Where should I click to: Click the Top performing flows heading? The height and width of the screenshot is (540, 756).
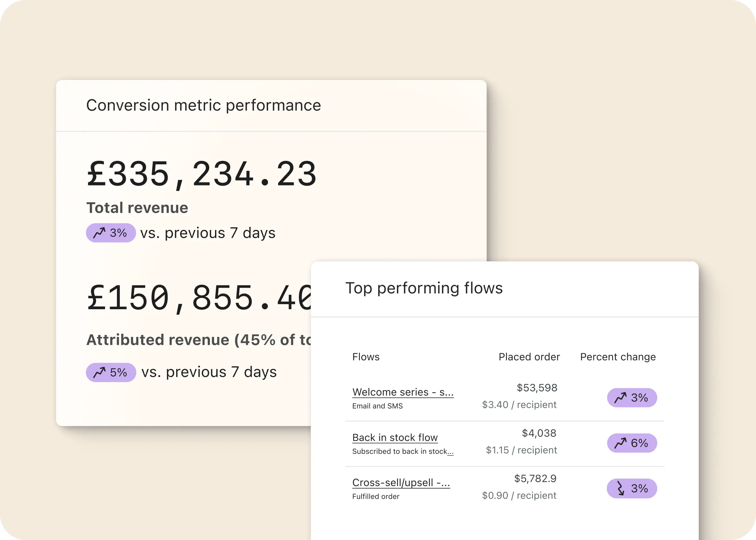point(424,288)
